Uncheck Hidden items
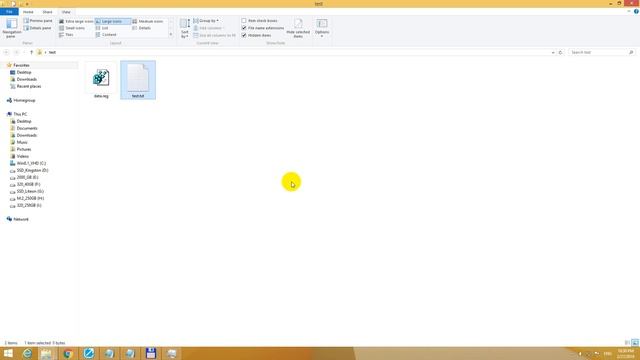The image size is (640, 360). pos(256,36)
